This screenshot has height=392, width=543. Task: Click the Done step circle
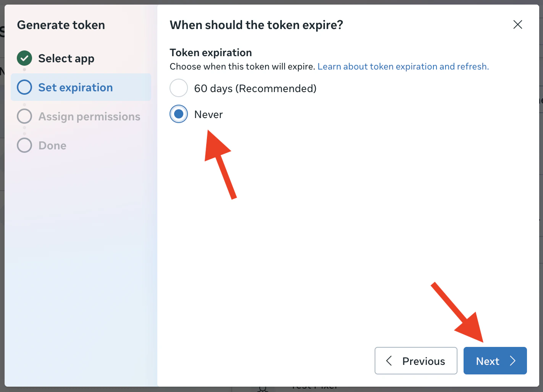(x=24, y=145)
